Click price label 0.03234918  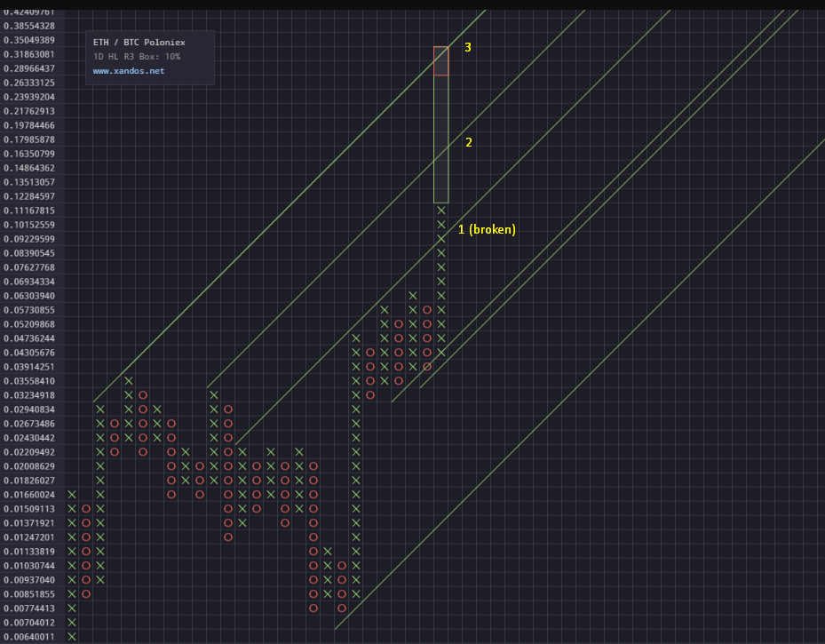(x=29, y=395)
